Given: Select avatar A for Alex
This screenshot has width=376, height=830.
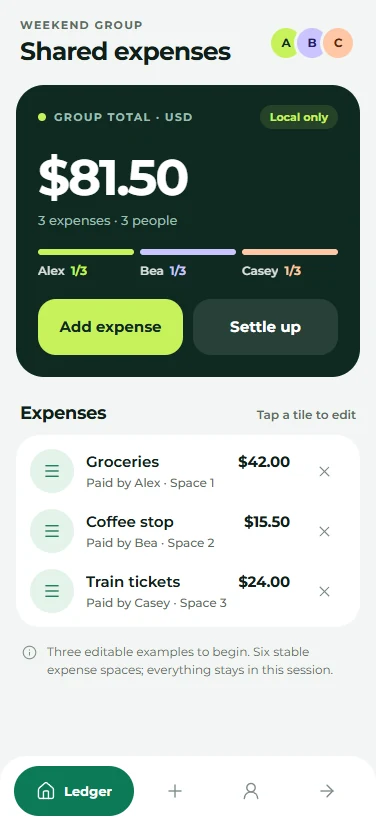Looking at the screenshot, I should (284, 43).
